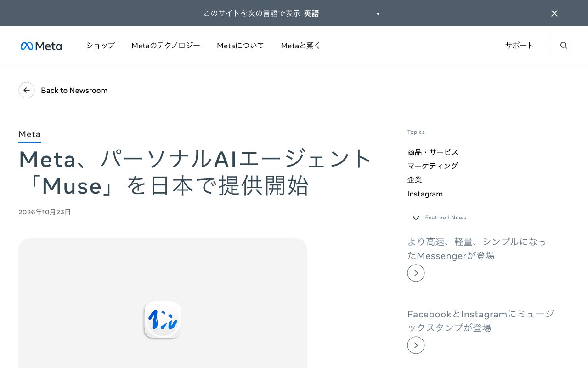Image resolution: width=588 pixels, height=368 pixels.
Task: Open arrow button under ミュージックスタンプ article
Action: pos(416,345)
